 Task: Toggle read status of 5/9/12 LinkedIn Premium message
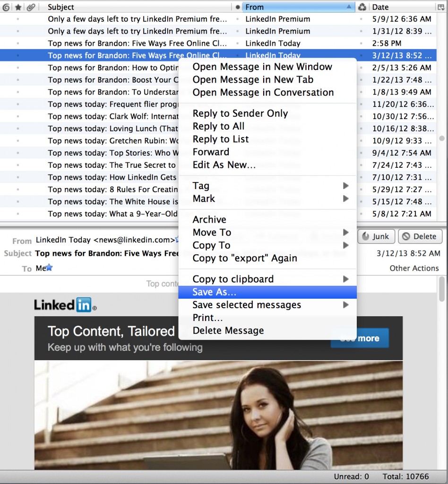(237, 19)
